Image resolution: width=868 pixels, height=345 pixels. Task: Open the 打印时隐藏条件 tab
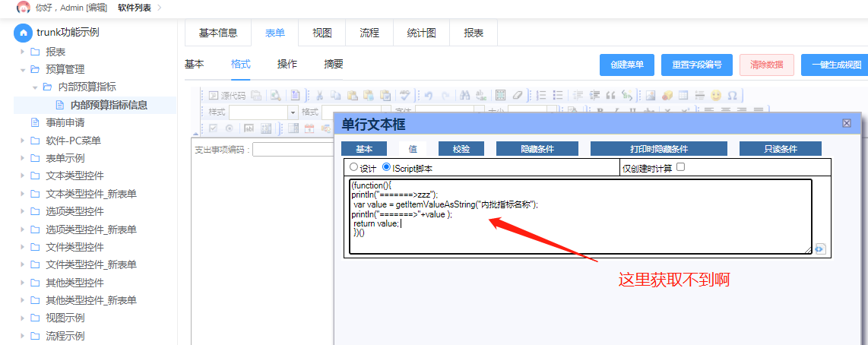click(659, 148)
